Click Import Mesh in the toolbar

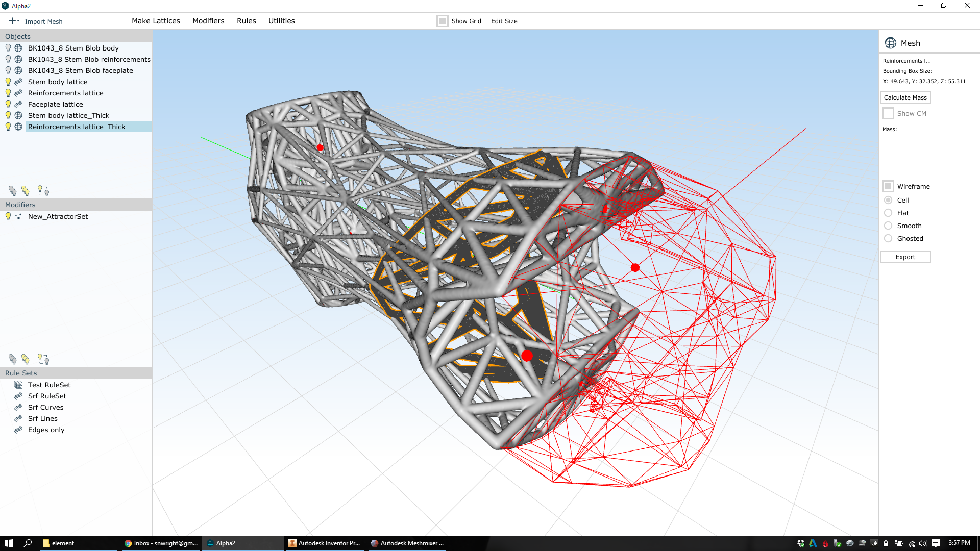pos(43,21)
